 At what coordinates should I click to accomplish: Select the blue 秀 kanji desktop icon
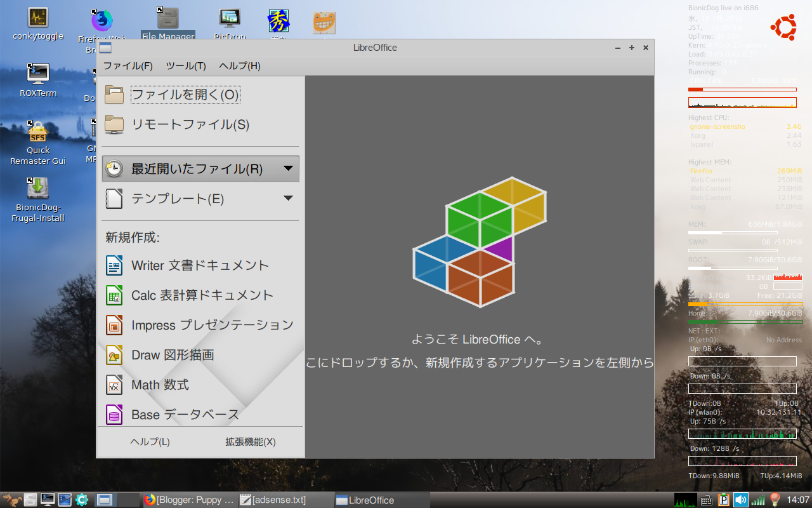pyautogui.click(x=279, y=21)
